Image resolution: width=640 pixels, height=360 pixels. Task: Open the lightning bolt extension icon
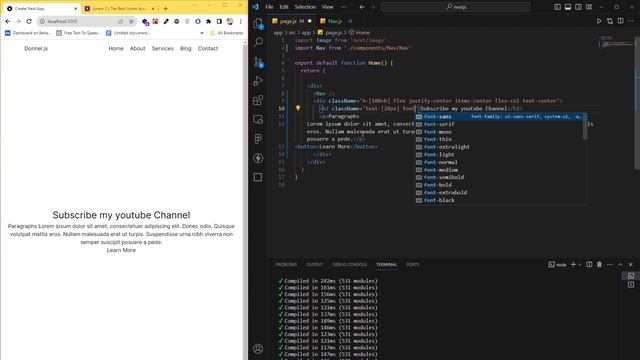click(x=258, y=158)
